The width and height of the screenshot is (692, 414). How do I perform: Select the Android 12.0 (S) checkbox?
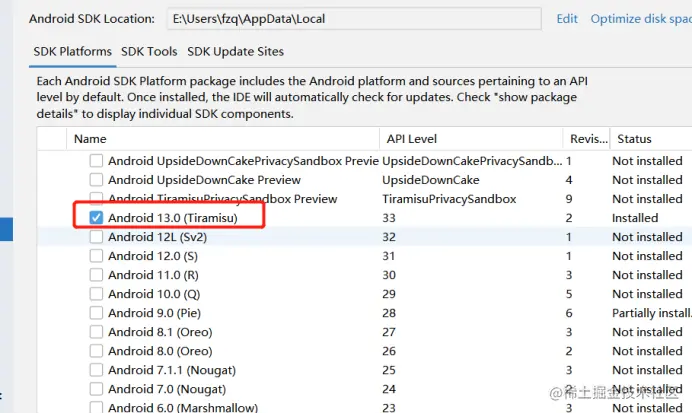[x=96, y=256]
